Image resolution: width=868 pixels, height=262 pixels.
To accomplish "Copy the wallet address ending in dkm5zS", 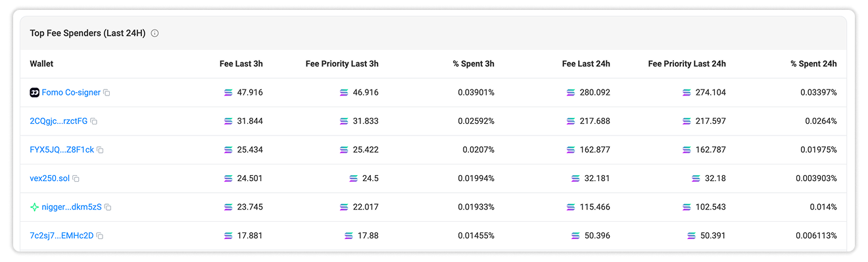I will click(x=108, y=207).
